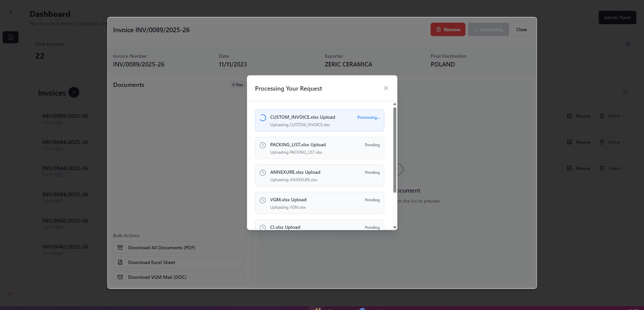Viewport: 644px width, 310px height.
Task: Resume second INV/0044/2025-26 invoice
Action: click(x=579, y=168)
